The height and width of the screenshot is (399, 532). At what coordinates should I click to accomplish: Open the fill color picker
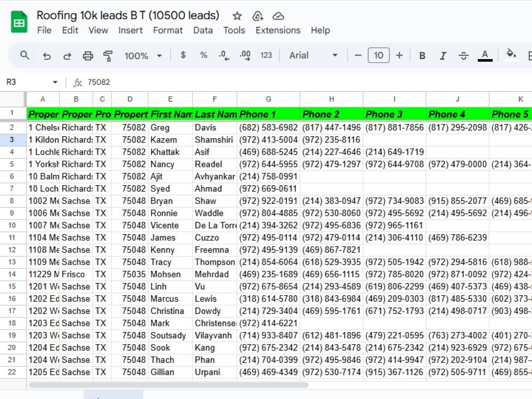[x=511, y=55]
